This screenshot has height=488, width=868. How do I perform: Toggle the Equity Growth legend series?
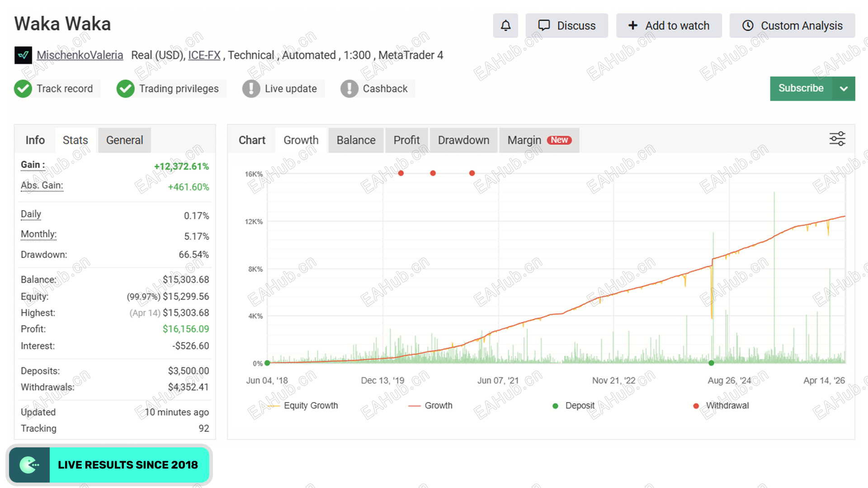click(310, 406)
